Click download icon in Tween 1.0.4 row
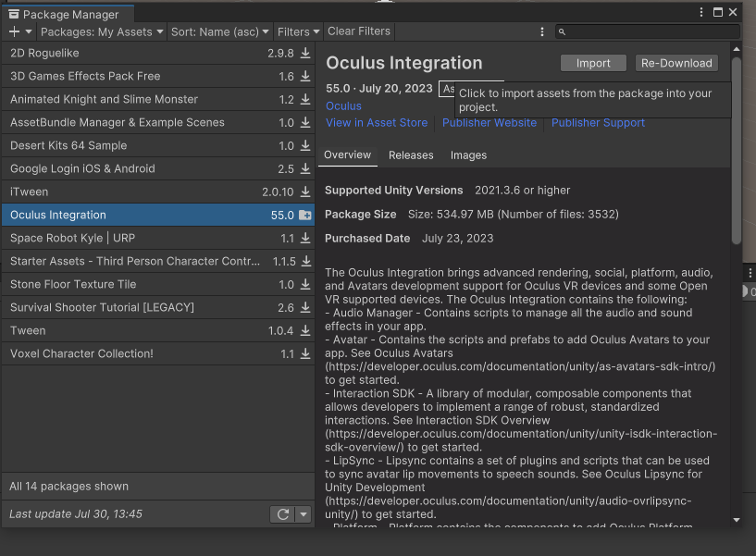 point(305,331)
